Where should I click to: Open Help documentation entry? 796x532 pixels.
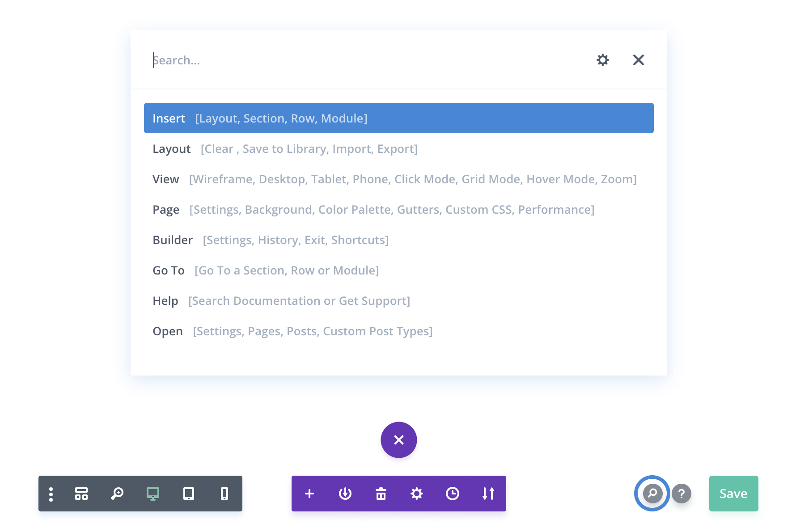[x=281, y=300]
